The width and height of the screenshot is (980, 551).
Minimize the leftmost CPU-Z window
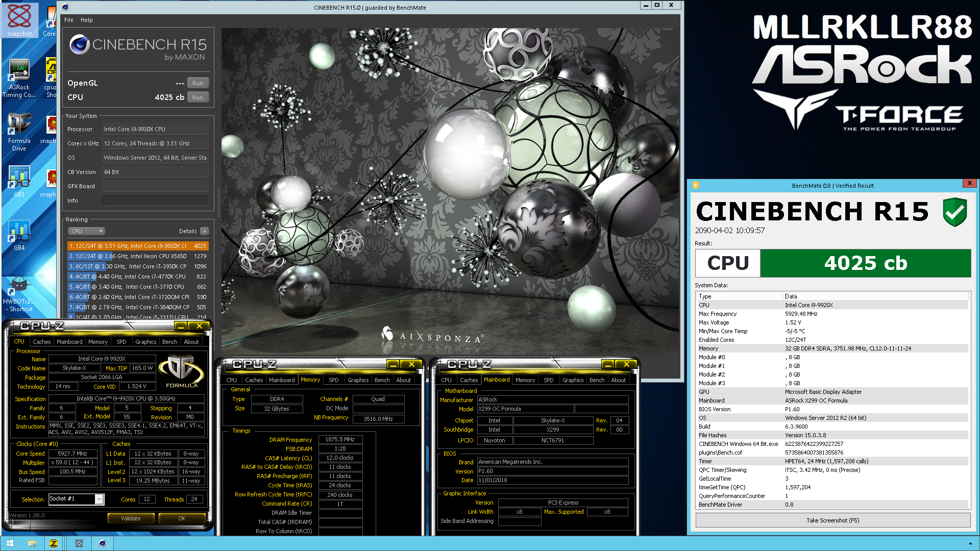(x=180, y=325)
